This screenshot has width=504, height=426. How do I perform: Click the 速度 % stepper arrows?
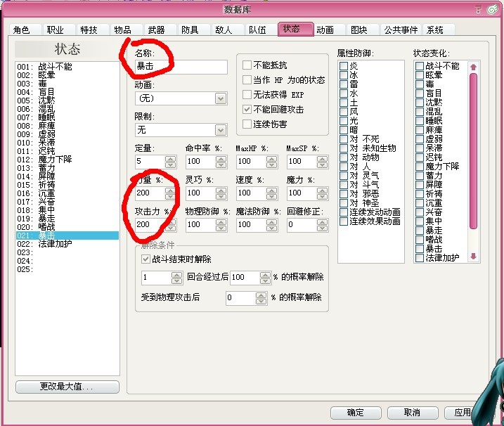click(271, 193)
